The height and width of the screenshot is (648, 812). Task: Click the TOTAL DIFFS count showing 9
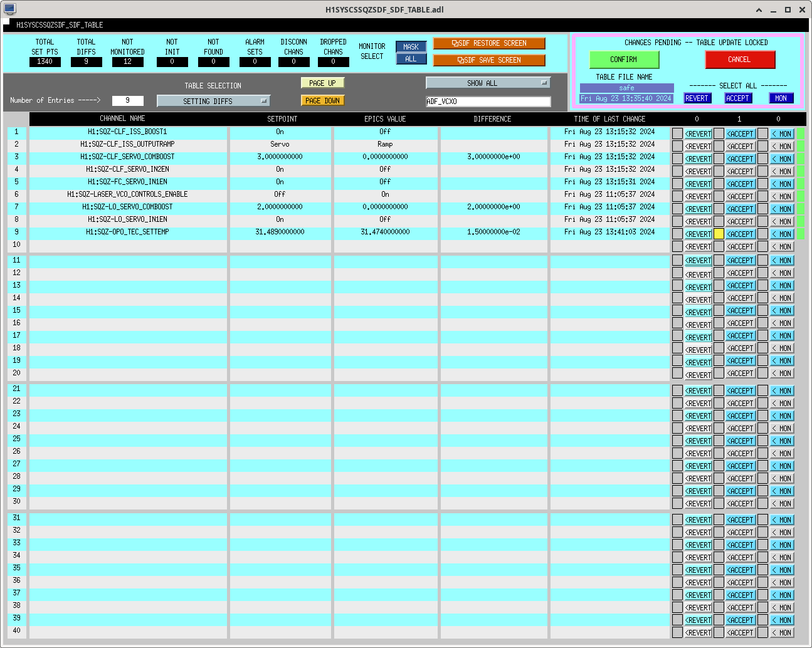pyautogui.click(x=86, y=61)
